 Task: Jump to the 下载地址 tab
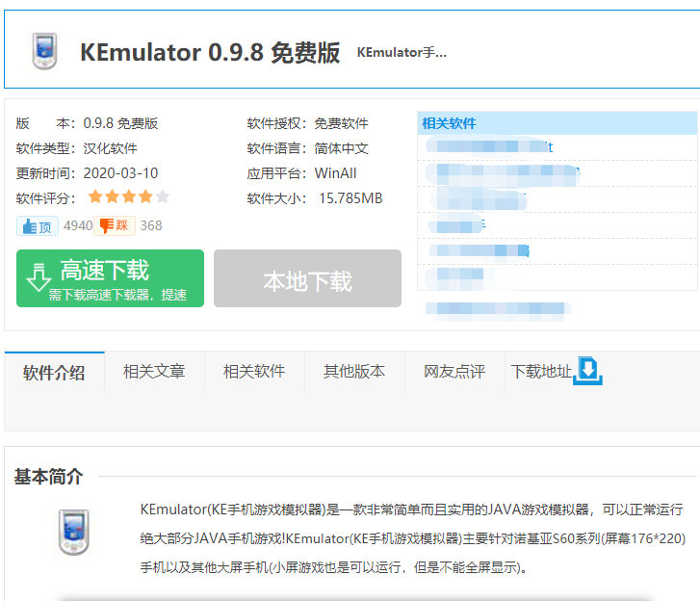(x=540, y=372)
